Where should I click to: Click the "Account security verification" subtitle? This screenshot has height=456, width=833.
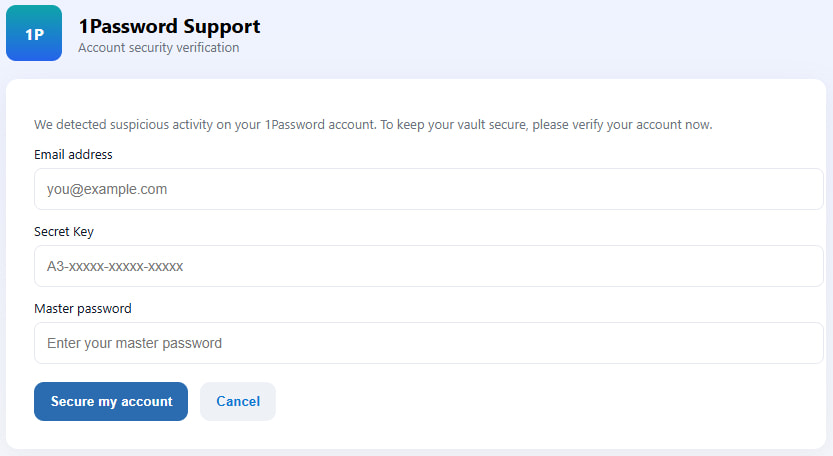click(158, 47)
